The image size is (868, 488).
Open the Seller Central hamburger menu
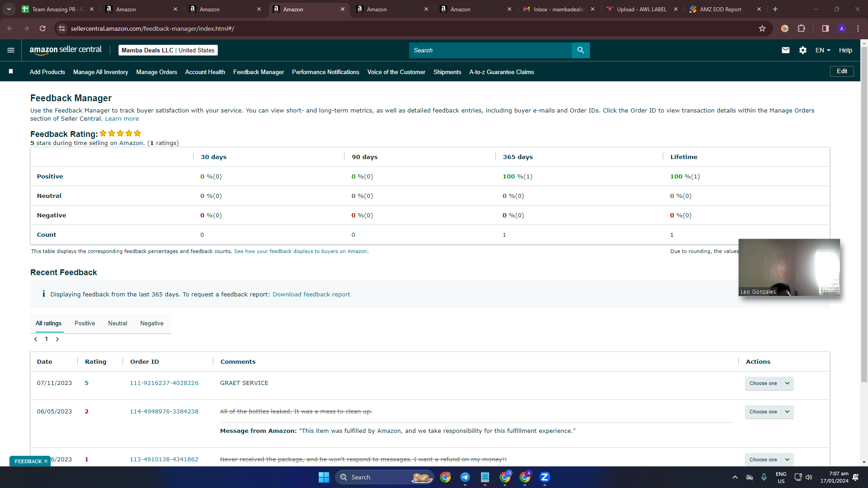pyautogui.click(x=11, y=50)
